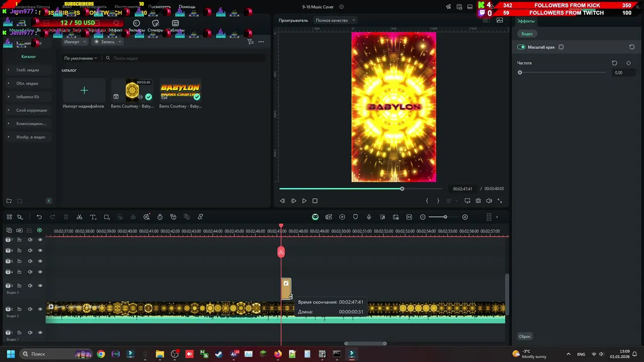This screenshot has height=362, width=644.
Task: Expand the Слой коррекции item
Action: 9,110
